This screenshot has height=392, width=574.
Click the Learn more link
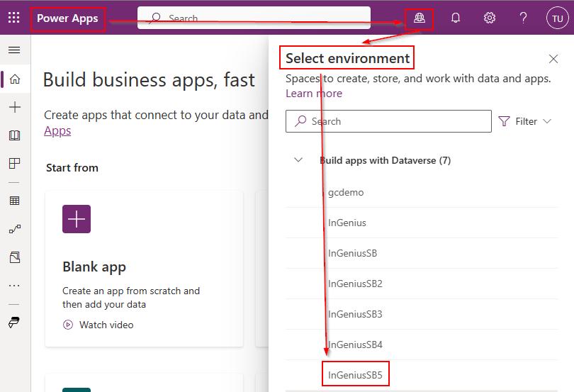point(313,94)
